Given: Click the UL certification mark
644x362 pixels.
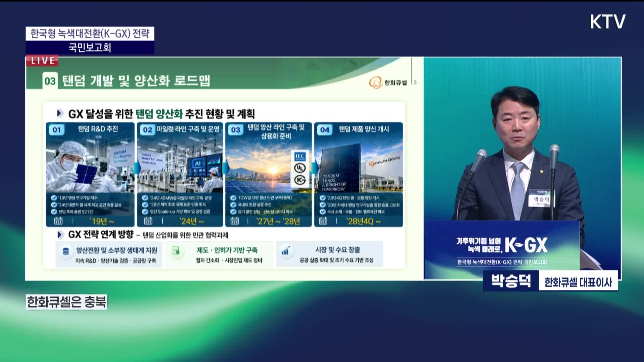Looking at the screenshot, I should pyautogui.click(x=300, y=168).
